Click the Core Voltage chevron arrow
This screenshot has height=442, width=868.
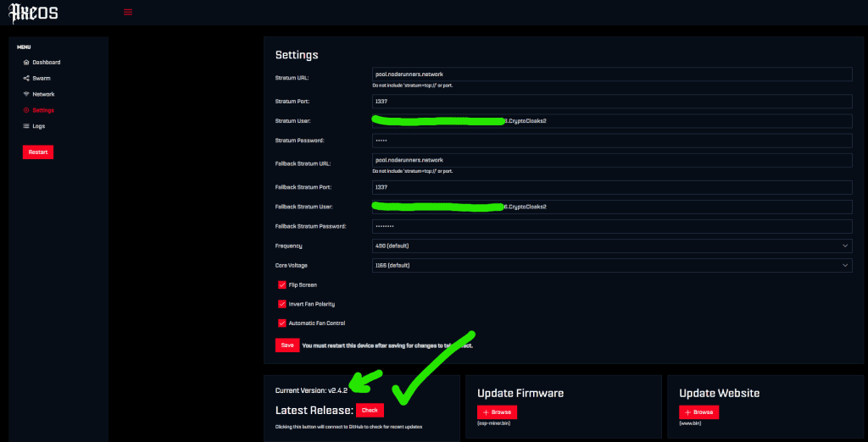(x=845, y=266)
